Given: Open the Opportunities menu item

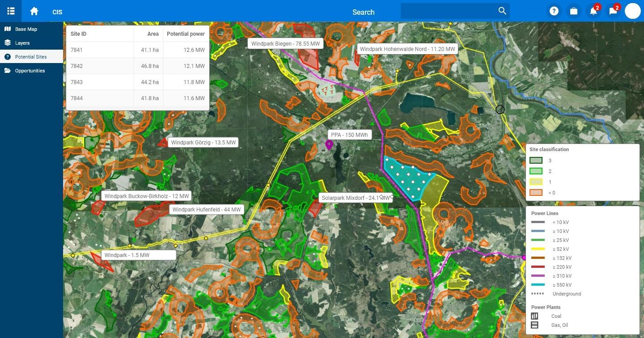Looking at the screenshot, I should coord(31,71).
